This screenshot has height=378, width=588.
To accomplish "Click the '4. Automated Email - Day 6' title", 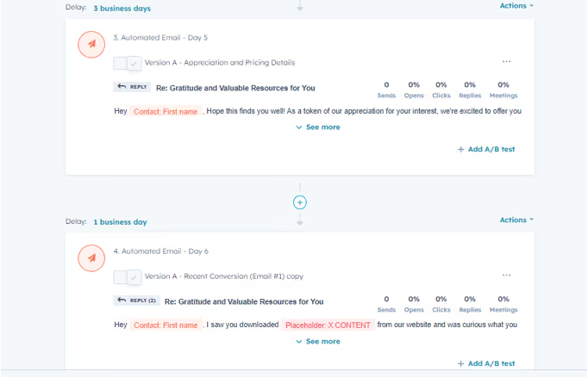I will pyautogui.click(x=160, y=251).
